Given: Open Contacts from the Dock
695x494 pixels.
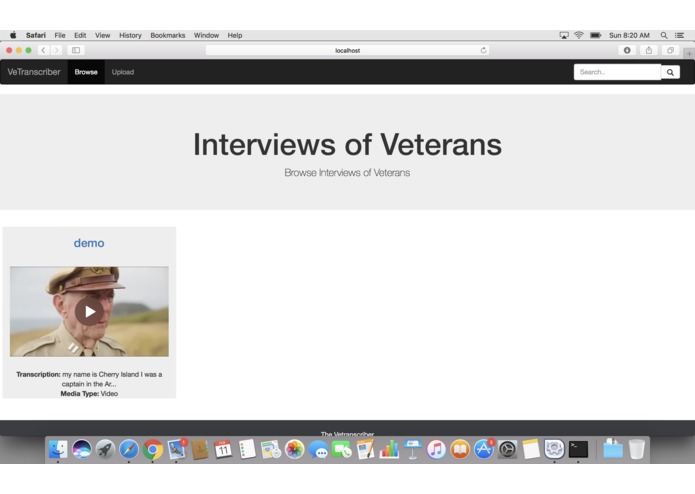Looking at the screenshot, I should pos(200,449).
